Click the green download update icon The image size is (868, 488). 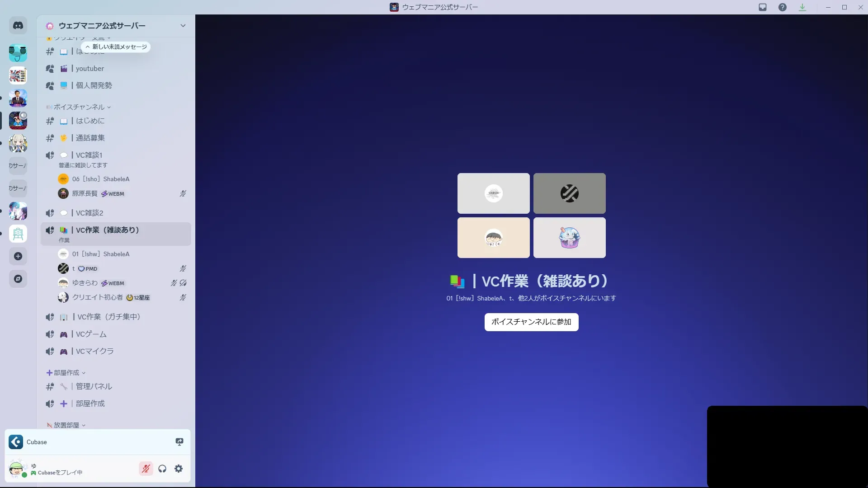click(802, 7)
